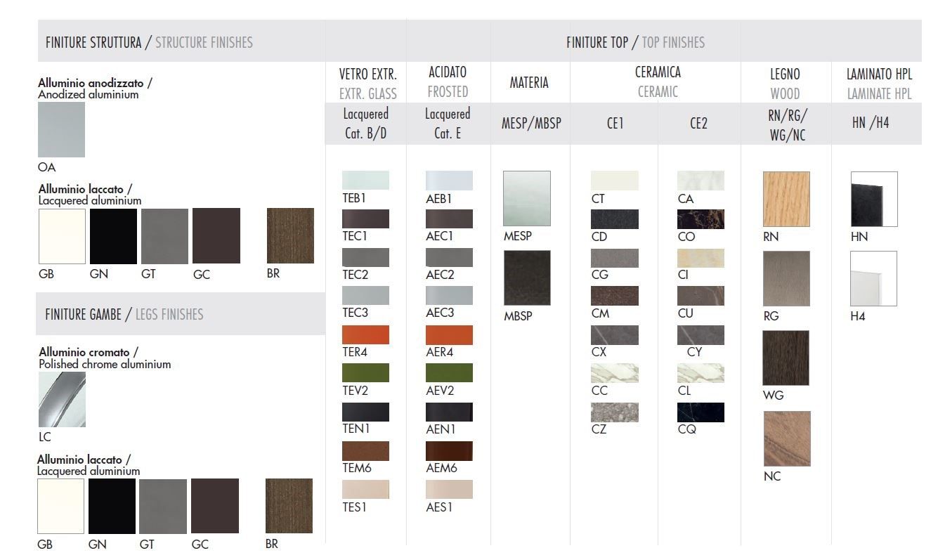Choose the RN natural wood swatch
Screen dimensions: 945x560
tap(786, 199)
